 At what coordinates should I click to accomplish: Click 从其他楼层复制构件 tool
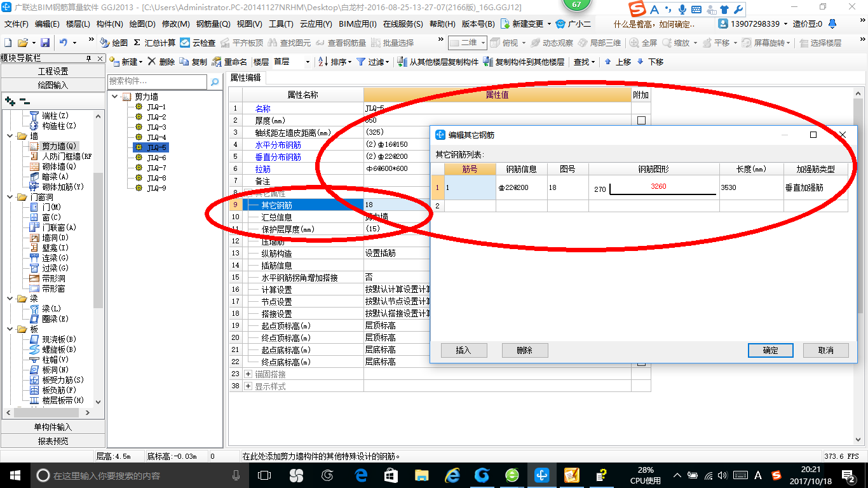click(438, 62)
